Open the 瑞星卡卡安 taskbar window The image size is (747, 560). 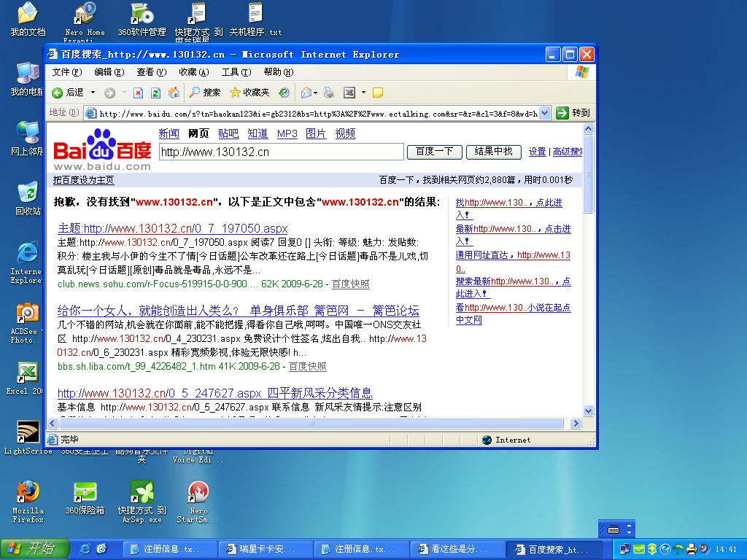[266, 549]
